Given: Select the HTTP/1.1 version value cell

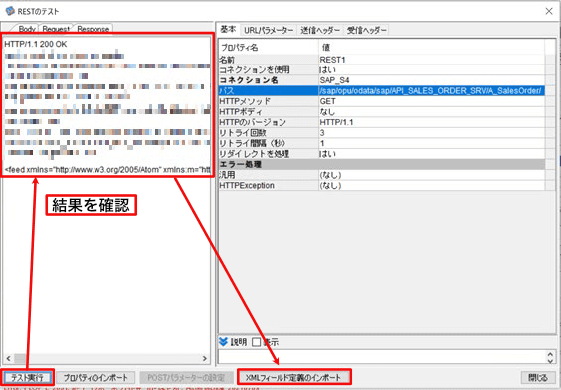Looking at the screenshot, I should (431, 122).
